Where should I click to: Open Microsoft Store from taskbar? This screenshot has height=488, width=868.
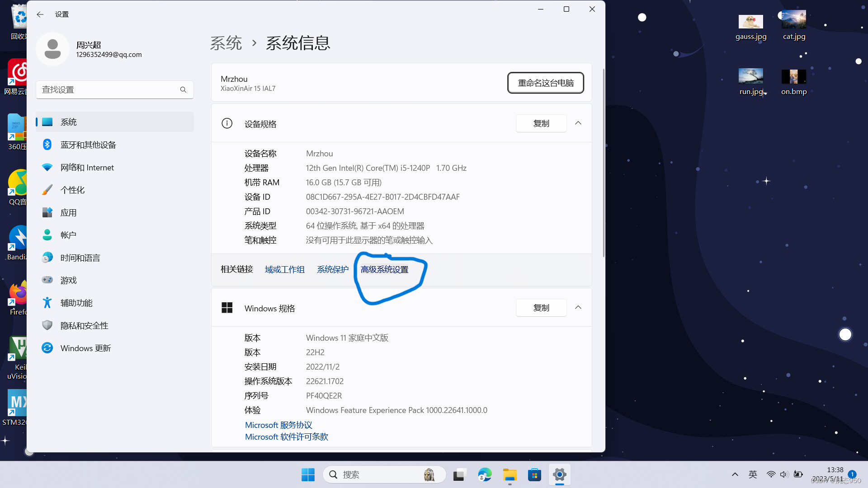pyautogui.click(x=534, y=475)
